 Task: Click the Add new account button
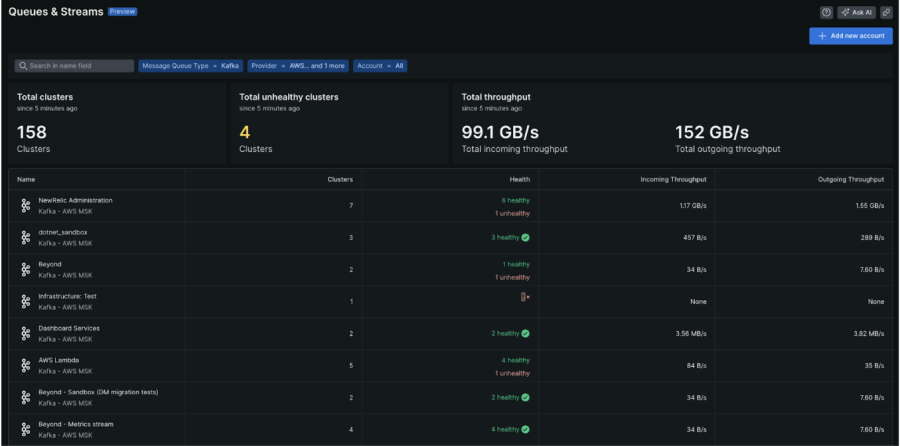click(x=850, y=36)
